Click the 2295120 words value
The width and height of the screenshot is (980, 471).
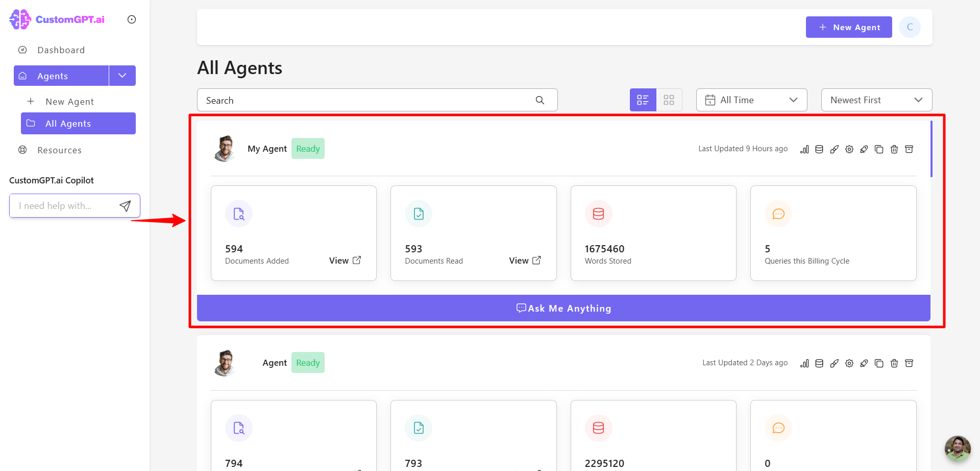click(x=604, y=463)
